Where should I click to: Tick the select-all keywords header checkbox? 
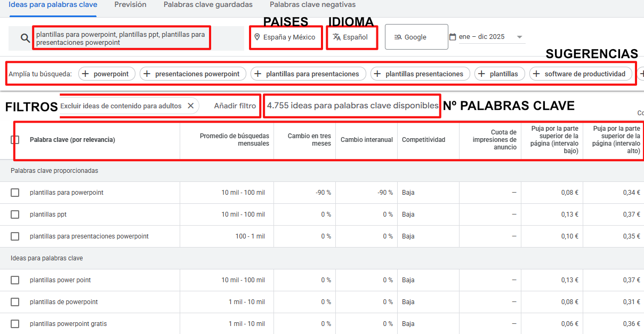point(15,140)
